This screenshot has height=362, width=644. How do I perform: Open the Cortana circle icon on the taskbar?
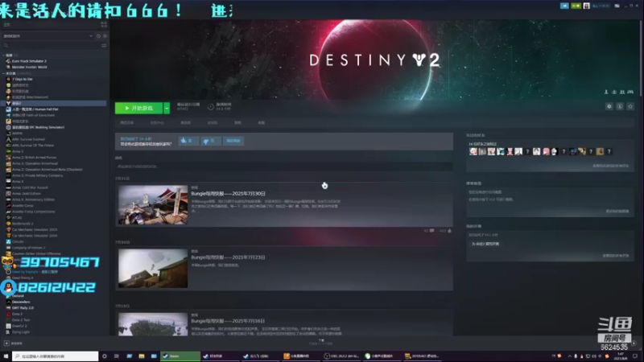(x=105, y=356)
